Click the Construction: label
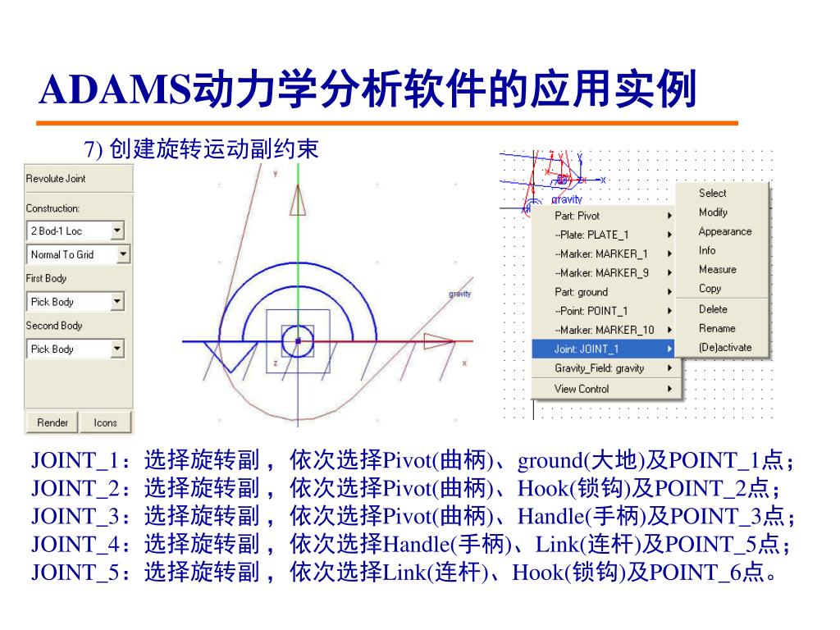The width and height of the screenshot is (840, 630). [52, 208]
